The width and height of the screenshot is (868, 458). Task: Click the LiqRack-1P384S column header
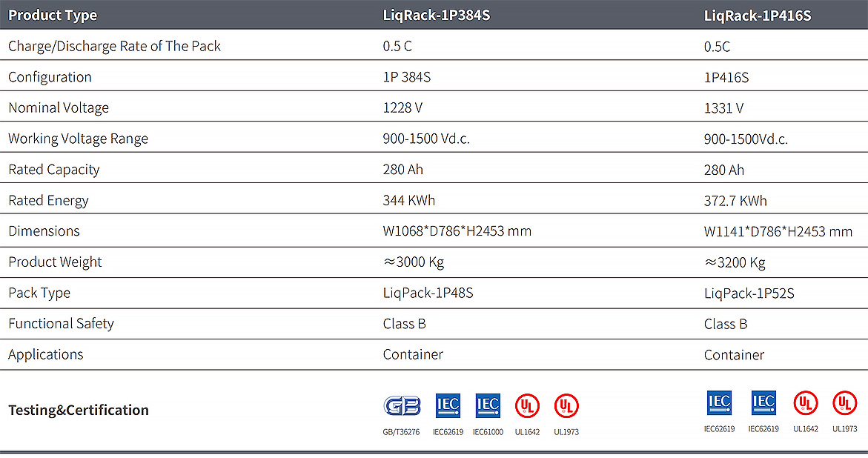(x=436, y=15)
